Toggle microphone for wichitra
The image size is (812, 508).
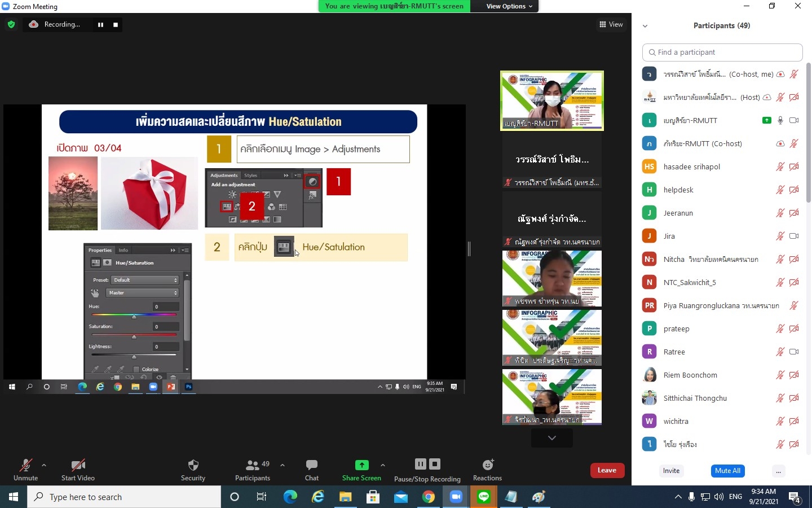[x=780, y=421]
